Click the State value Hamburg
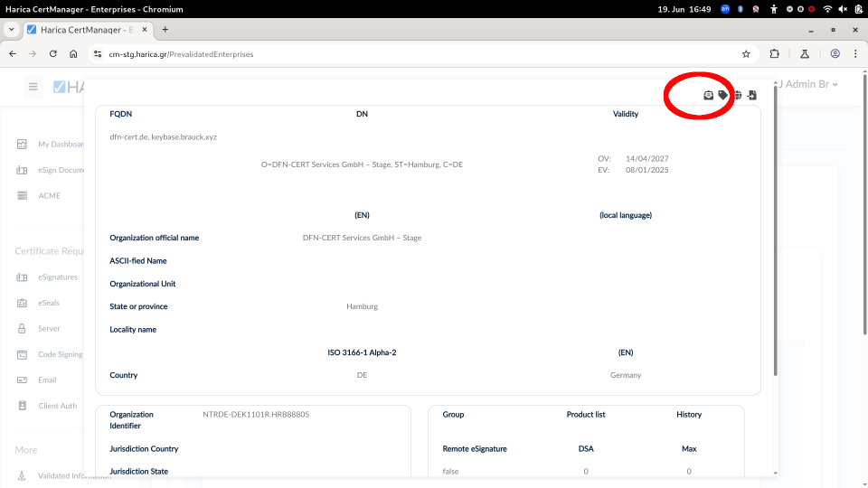 pyautogui.click(x=362, y=306)
